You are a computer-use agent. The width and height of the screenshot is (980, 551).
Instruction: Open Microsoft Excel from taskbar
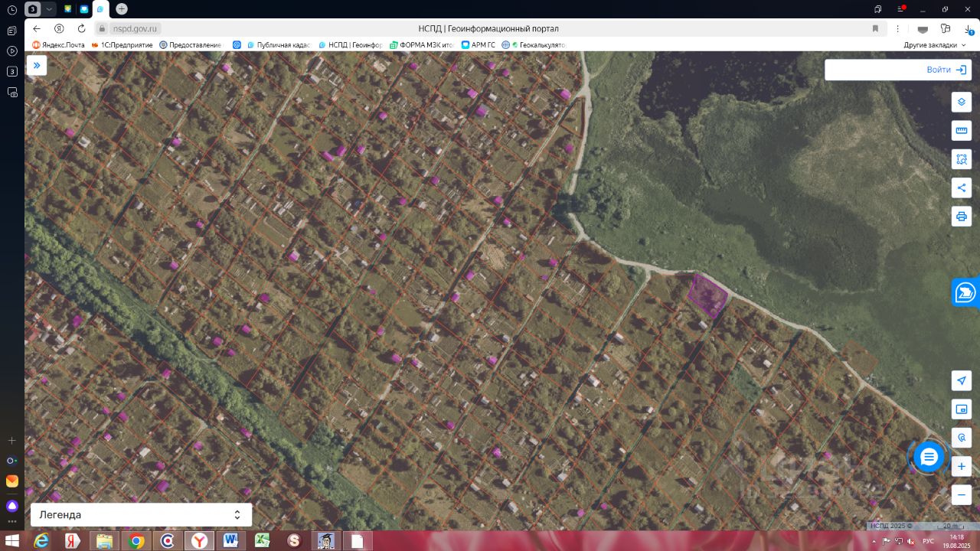[x=262, y=541]
